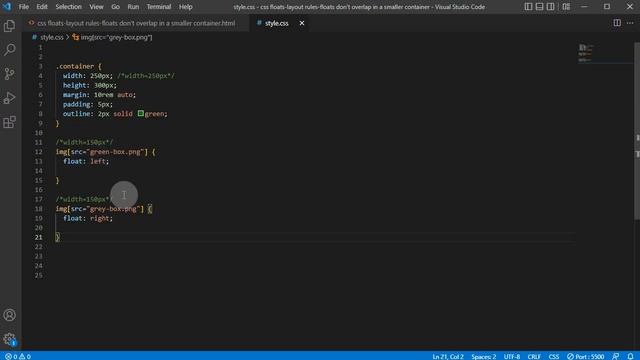Close the style.css tab

(302, 23)
